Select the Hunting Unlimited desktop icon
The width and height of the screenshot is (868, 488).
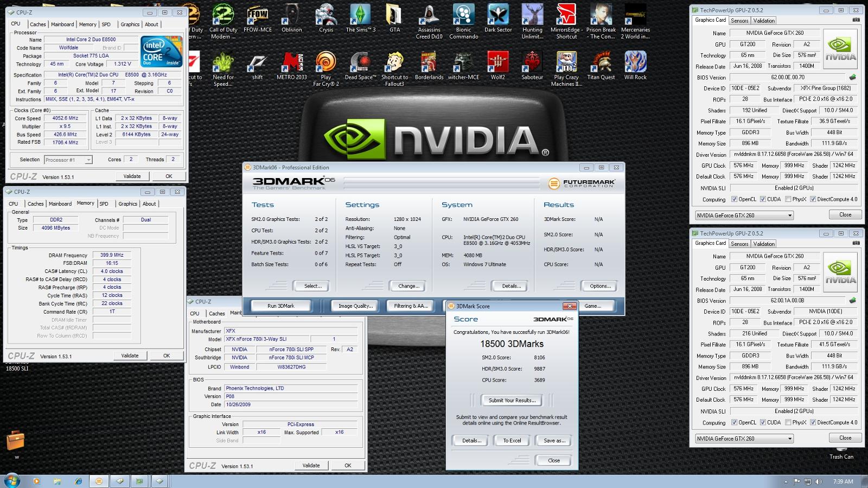(x=532, y=21)
